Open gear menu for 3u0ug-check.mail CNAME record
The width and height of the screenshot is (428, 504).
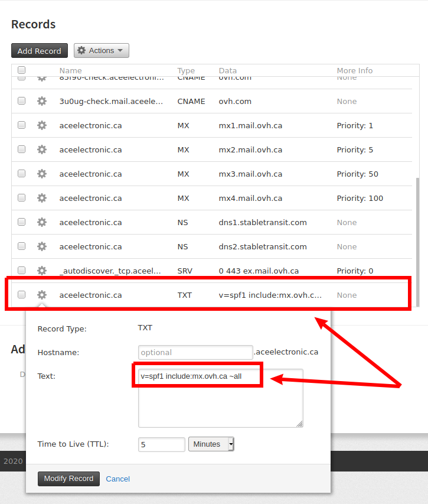coord(42,101)
